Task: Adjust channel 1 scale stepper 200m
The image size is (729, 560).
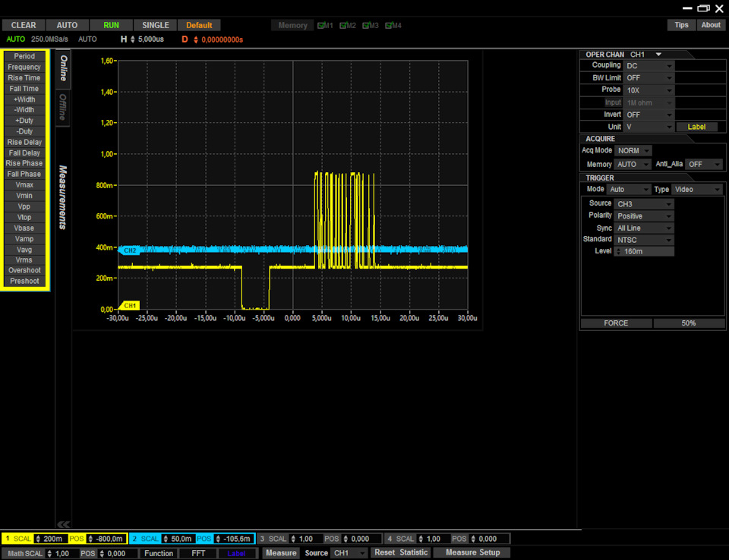Action: pos(38,539)
